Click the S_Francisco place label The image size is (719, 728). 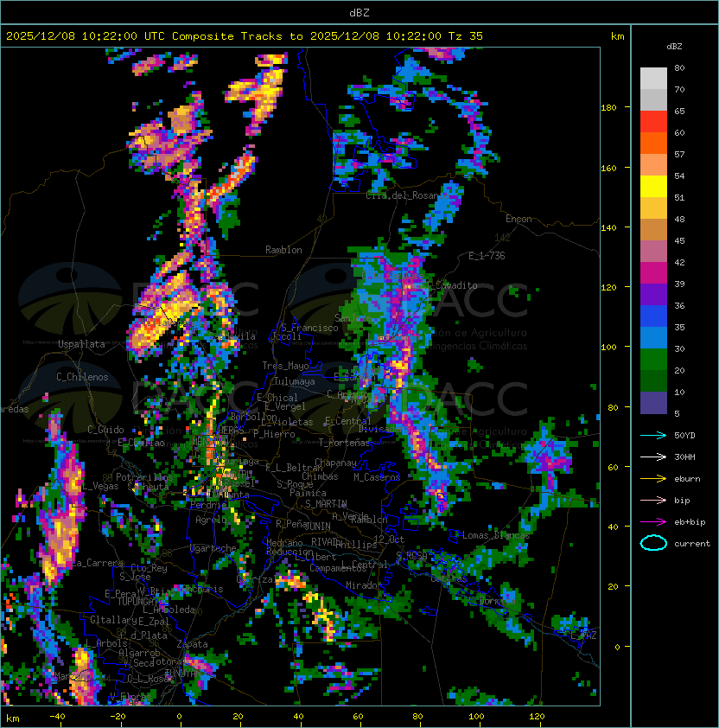pyautogui.click(x=309, y=328)
